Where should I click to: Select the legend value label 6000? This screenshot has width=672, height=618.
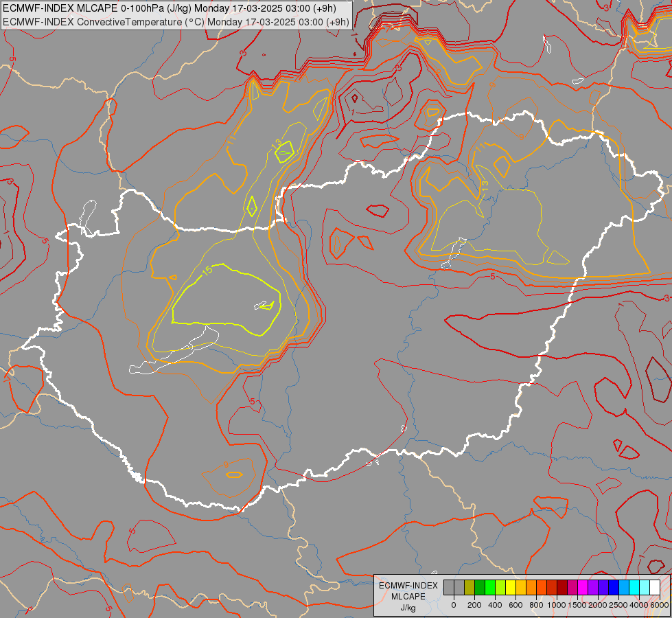pyautogui.click(x=660, y=605)
